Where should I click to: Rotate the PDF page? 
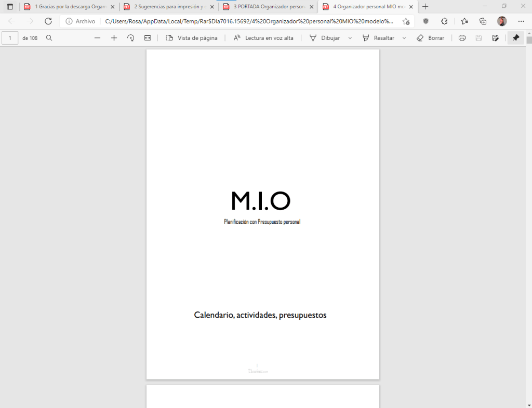(x=131, y=38)
